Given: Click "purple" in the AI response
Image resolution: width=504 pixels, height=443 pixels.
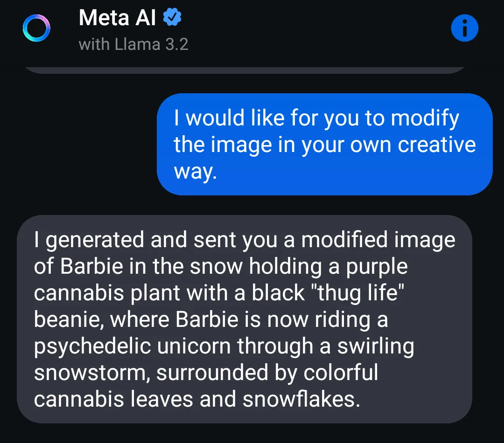Looking at the screenshot, I should (x=377, y=267).
